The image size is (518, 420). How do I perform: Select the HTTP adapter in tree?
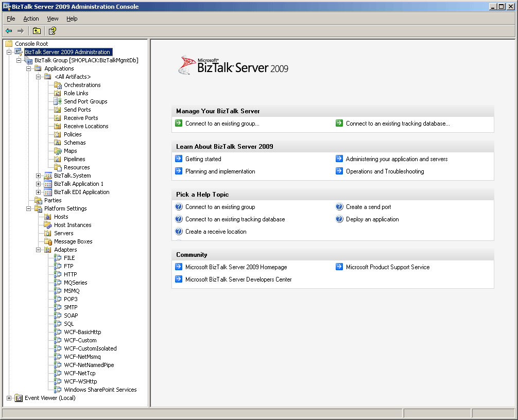coord(71,274)
